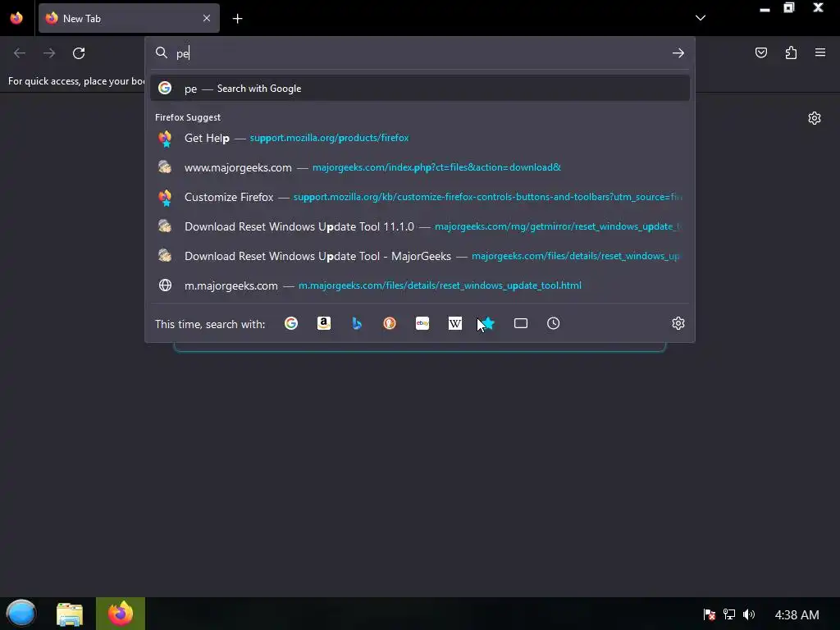
Task: Open the Action Center flag icon in the tray
Action: click(x=709, y=614)
